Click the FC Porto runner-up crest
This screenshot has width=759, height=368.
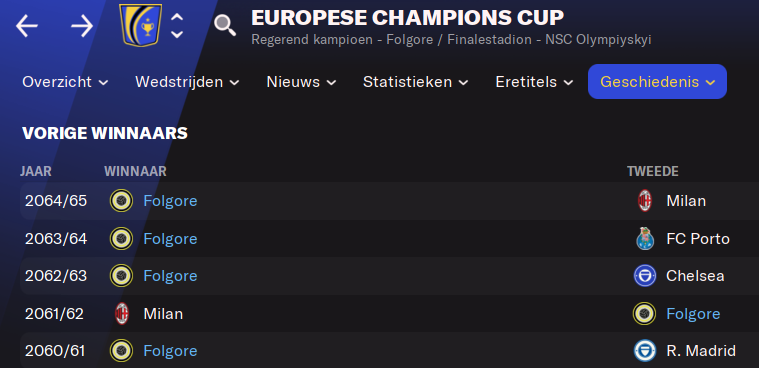point(645,239)
